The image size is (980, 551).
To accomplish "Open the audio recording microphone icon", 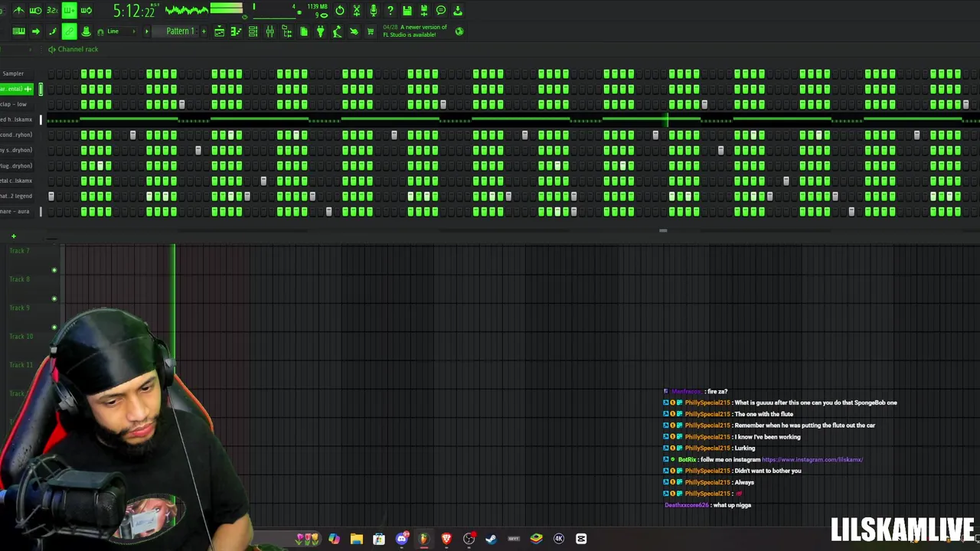I will pyautogui.click(x=374, y=11).
